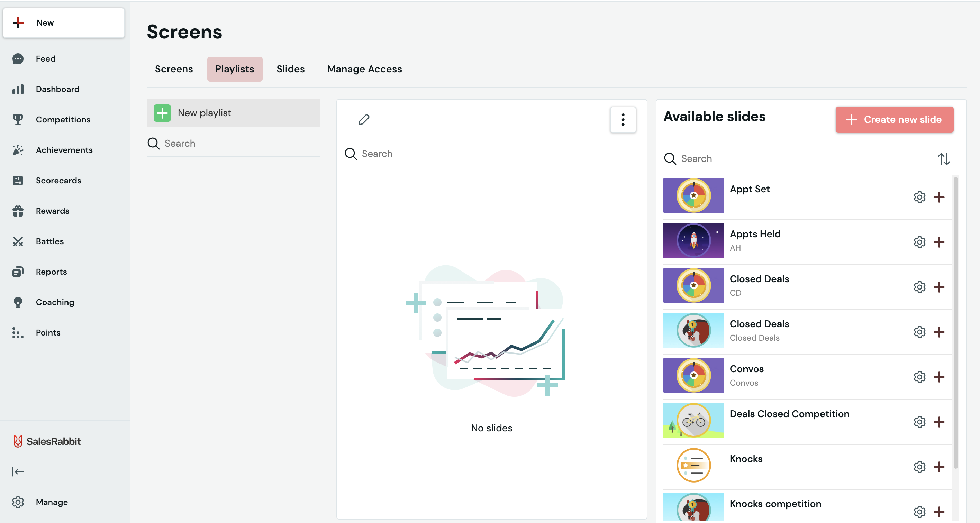The image size is (980, 523).
Task: Switch to the Slides tab
Action: pos(290,69)
